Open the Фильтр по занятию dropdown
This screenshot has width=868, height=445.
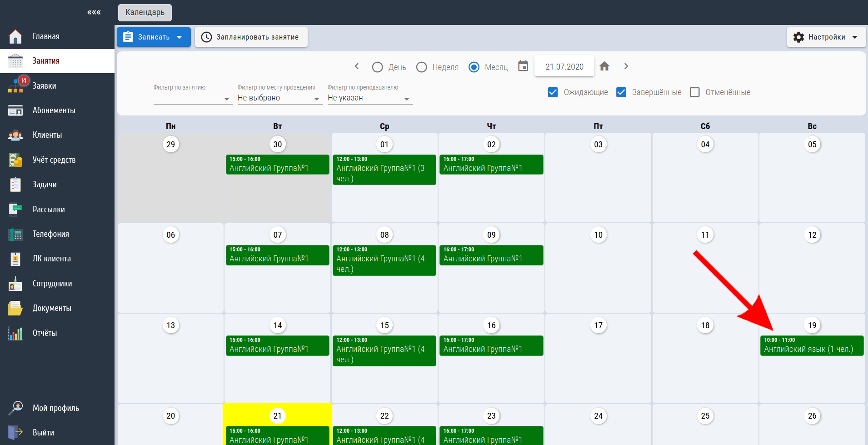pos(193,98)
